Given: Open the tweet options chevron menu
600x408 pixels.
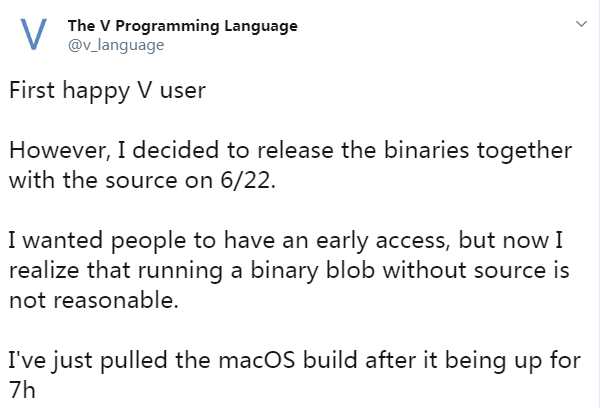Looking at the screenshot, I should click(578, 24).
